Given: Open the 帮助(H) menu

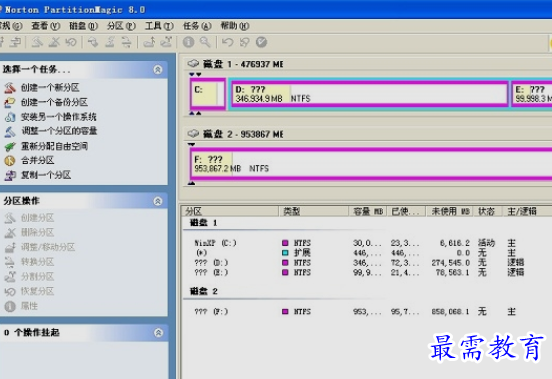Looking at the screenshot, I should click(235, 26).
